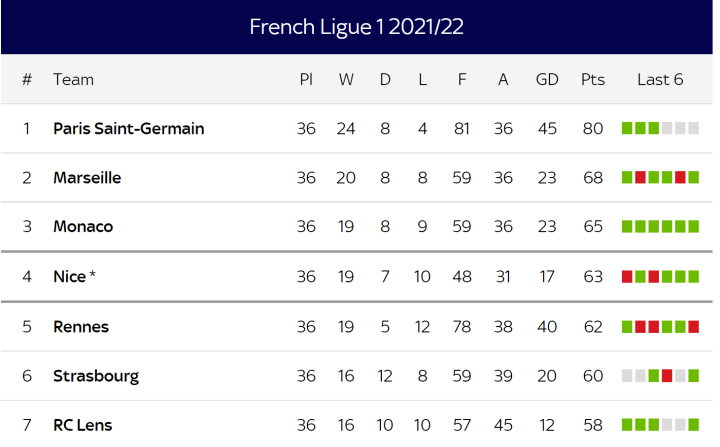Open the Nice team page
The image size is (720, 447).
(69, 276)
